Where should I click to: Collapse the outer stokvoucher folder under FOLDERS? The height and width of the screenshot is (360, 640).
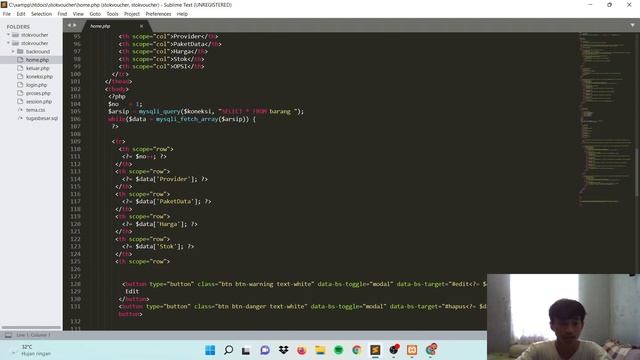[8, 35]
